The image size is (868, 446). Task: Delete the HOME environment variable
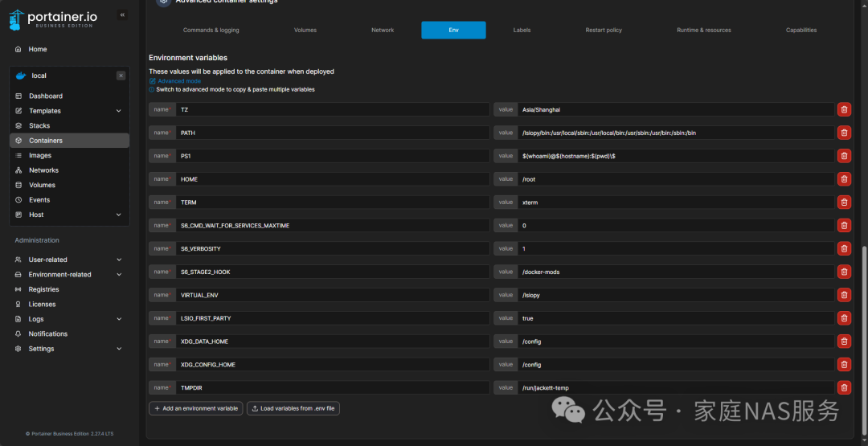point(844,179)
